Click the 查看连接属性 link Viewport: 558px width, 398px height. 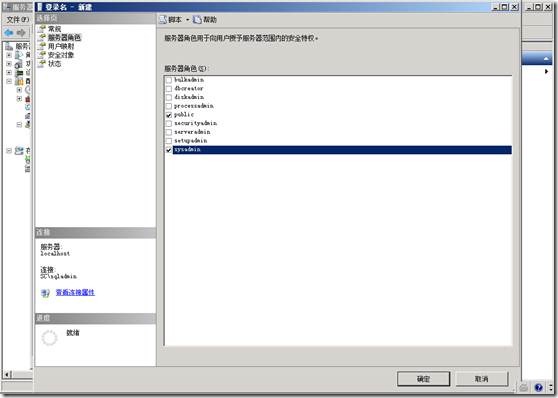pyautogui.click(x=75, y=293)
